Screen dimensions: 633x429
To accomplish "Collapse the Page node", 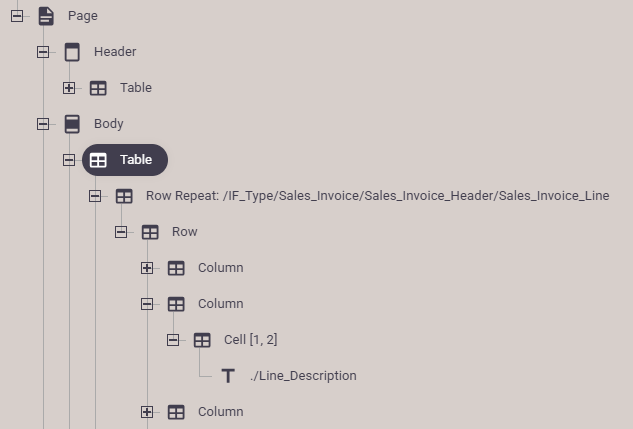I will tap(17, 16).
